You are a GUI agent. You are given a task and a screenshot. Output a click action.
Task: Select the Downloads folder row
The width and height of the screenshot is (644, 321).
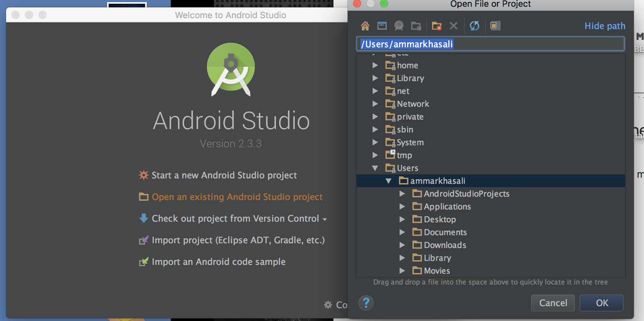click(x=491, y=245)
